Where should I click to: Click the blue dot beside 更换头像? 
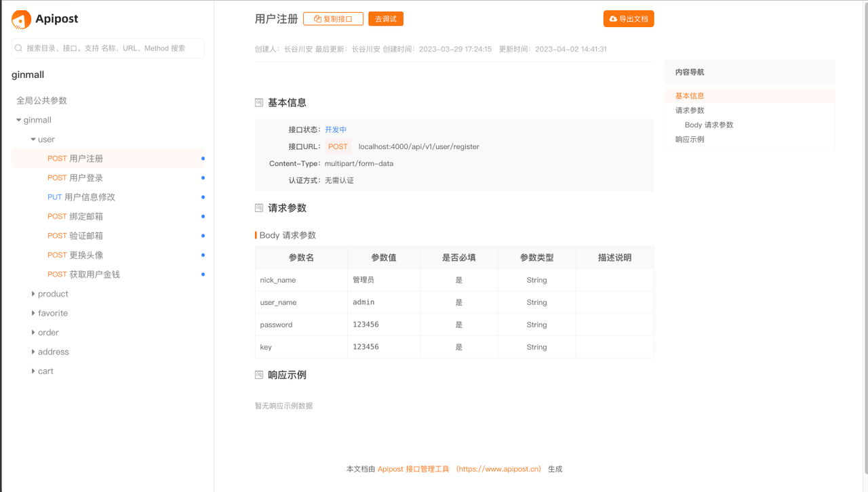point(203,255)
